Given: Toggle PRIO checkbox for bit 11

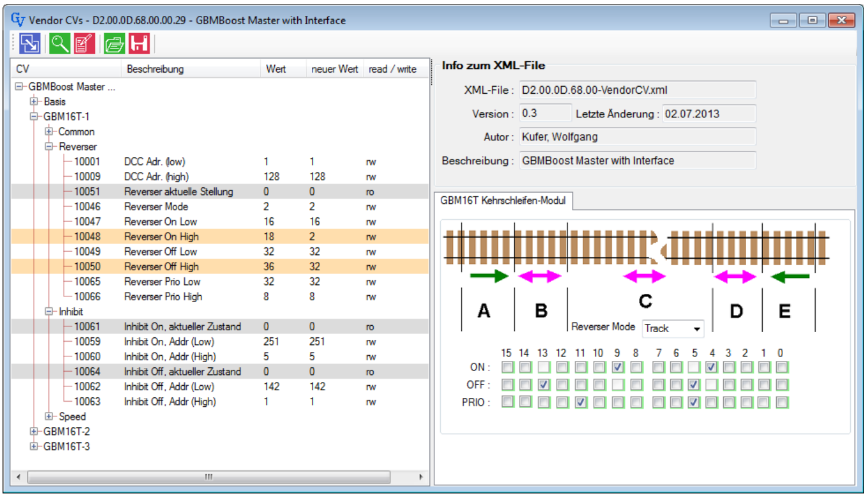Looking at the screenshot, I should [x=580, y=402].
